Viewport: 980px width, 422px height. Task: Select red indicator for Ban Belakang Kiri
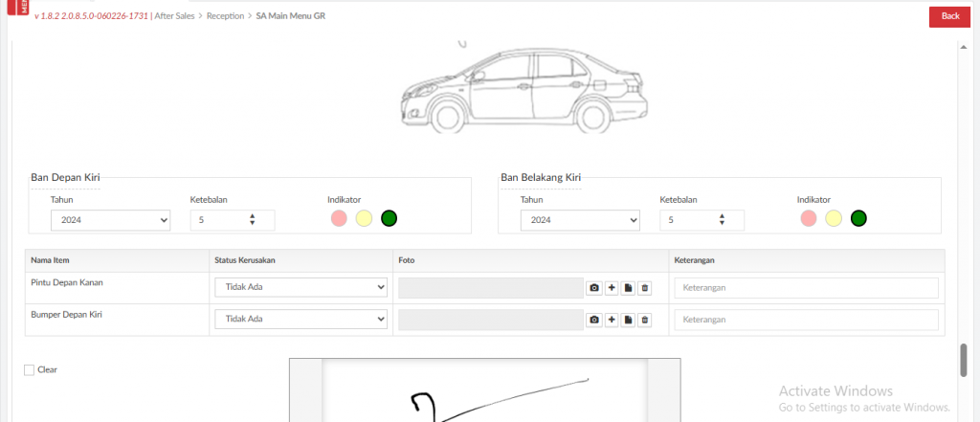[x=809, y=219]
